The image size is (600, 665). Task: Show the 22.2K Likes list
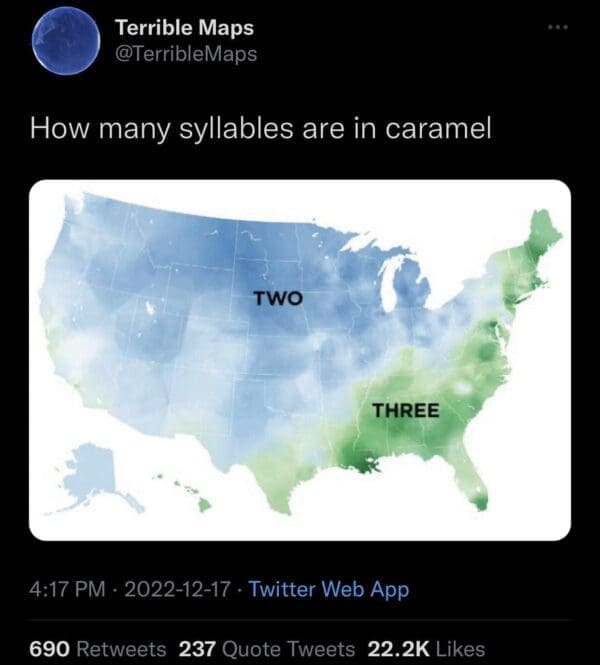[x=428, y=648]
